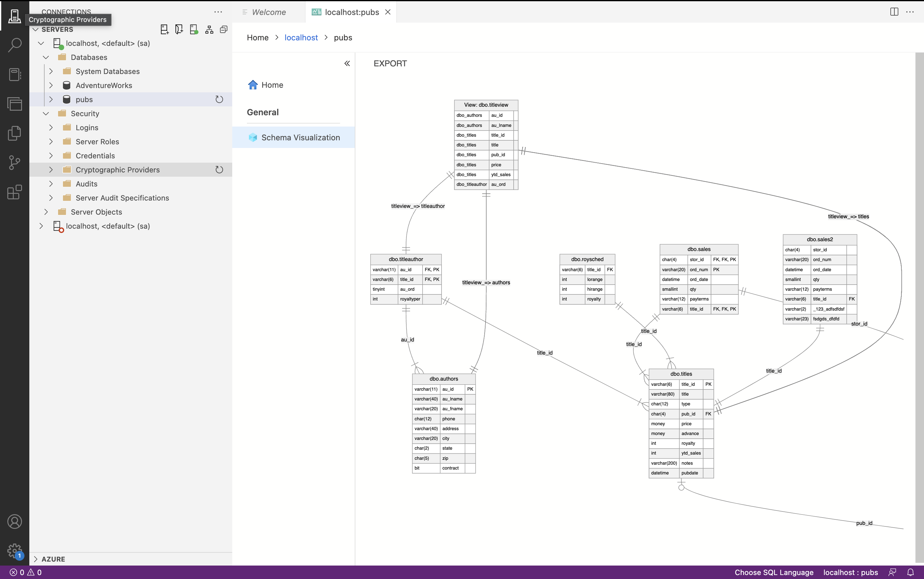924x579 pixels.
Task: Click the Account icon at bottom left
Action: [15, 521]
